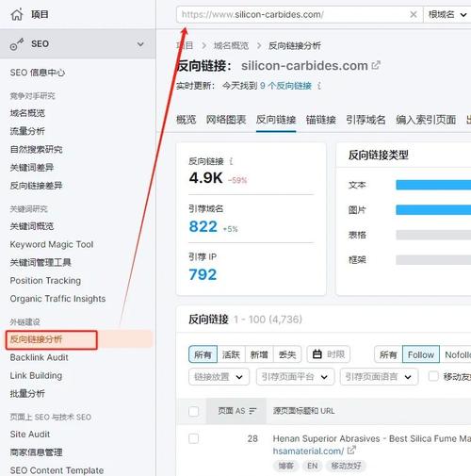This screenshot has height=476, width=471.
Task: Open Link Building
Action: (36, 375)
